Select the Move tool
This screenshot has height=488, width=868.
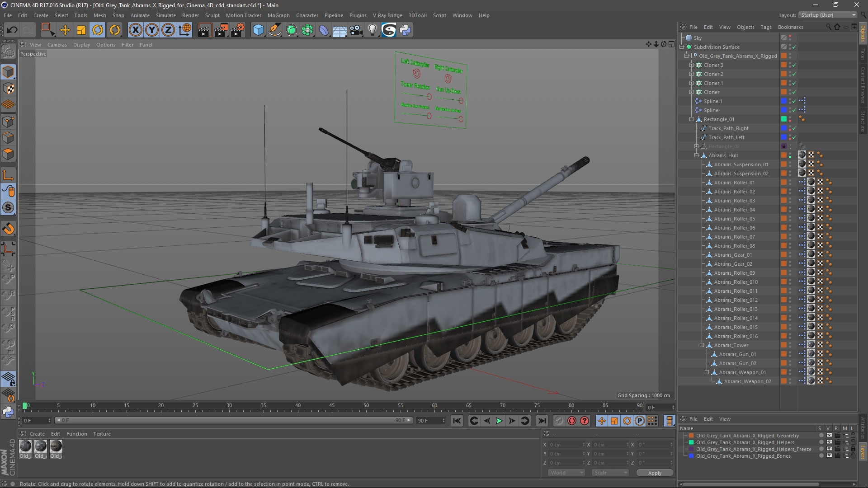65,30
